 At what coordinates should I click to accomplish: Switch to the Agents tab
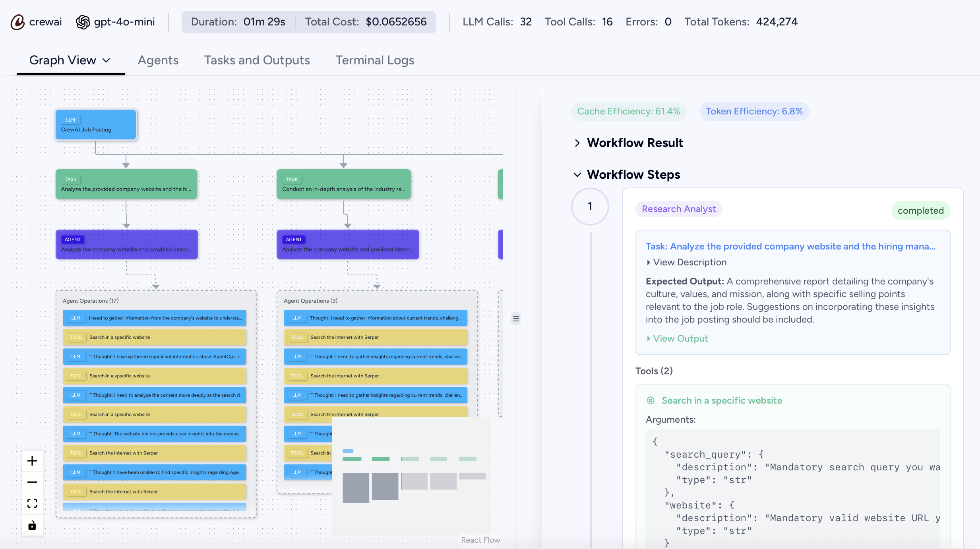coord(158,60)
